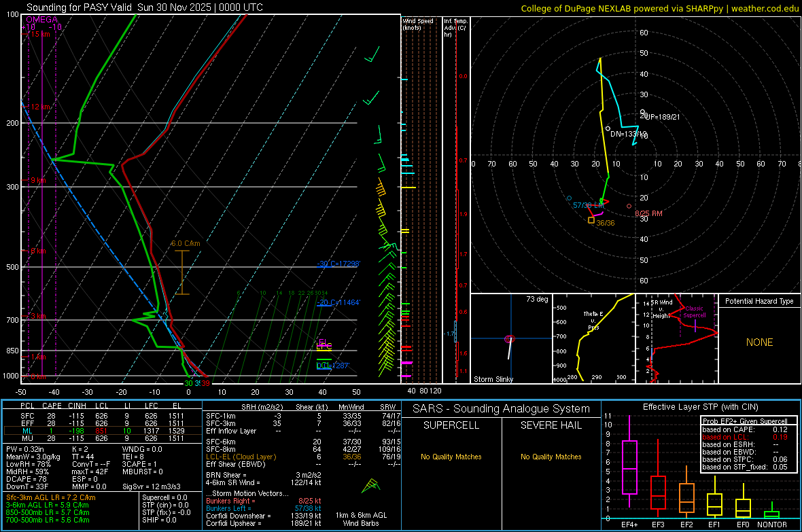Click the 'Prob EF2+ Given Supercell' header
The height and width of the screenshot is (532, 802).
pyautogui.click(x=745, y=421)
